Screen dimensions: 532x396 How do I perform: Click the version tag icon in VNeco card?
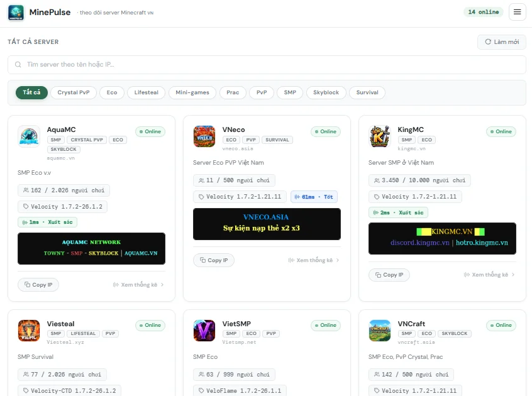(x=201, y=197)
